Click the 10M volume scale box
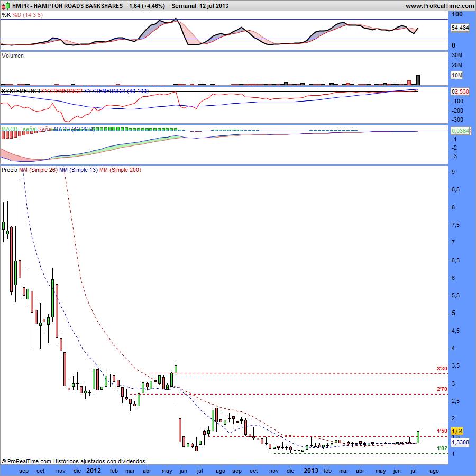This screenshot has width=476, height=476. click(457, 75)
